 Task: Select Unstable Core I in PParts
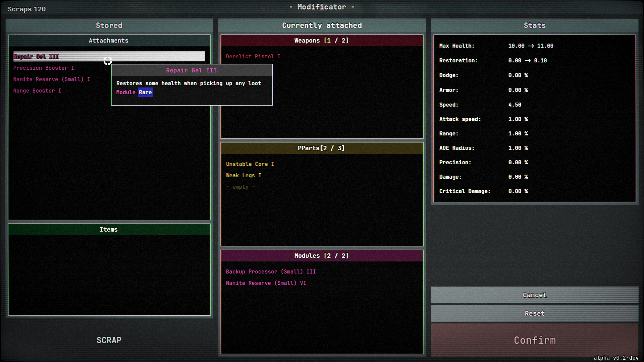(250, 164)
